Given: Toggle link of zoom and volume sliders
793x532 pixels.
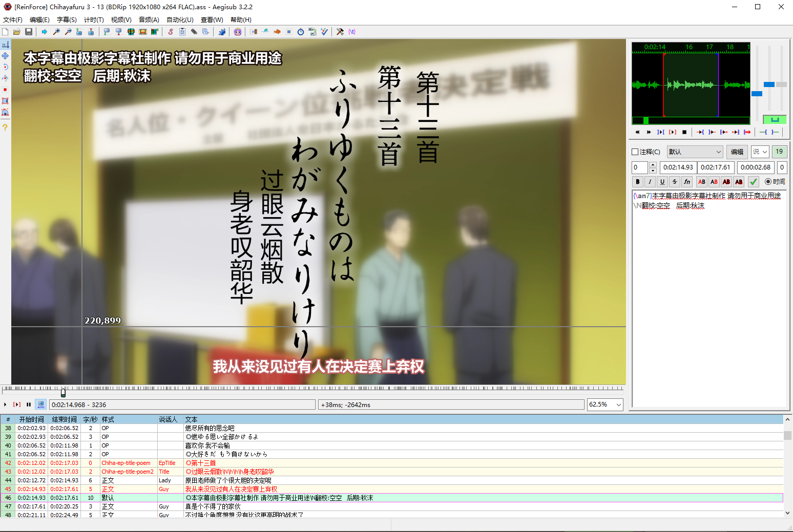Looking at the screenshot, I should click(x=775, y=120).
